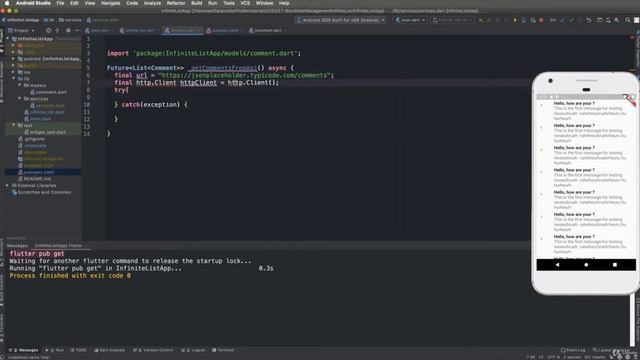Switch to the comment.dart editor tab

[267, 30]
